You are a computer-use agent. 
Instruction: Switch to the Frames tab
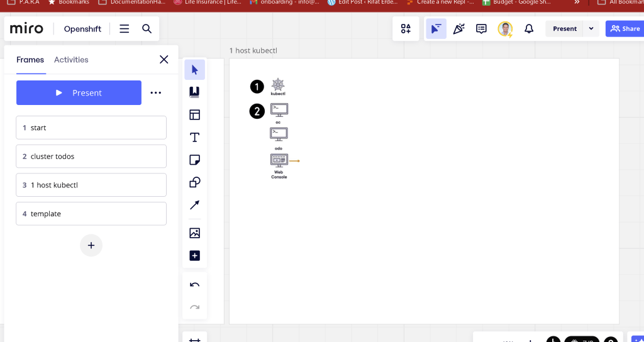[x=30, y=60]
